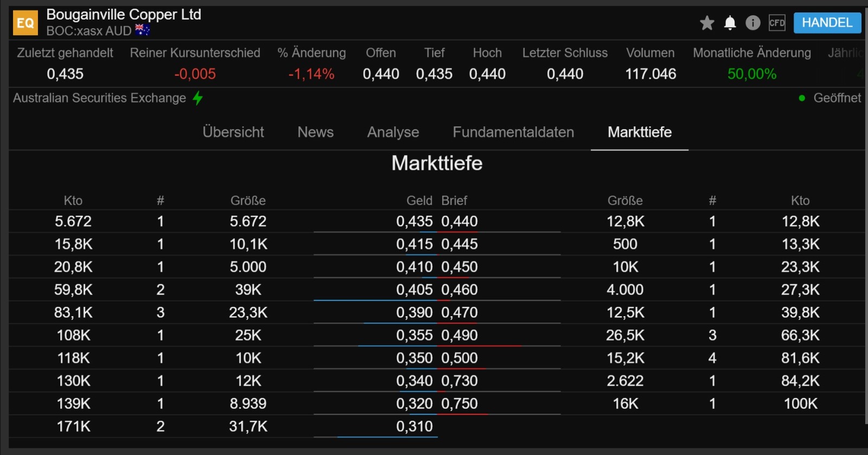
Task: Click ask size 2.622
Action: click(625, 381)
